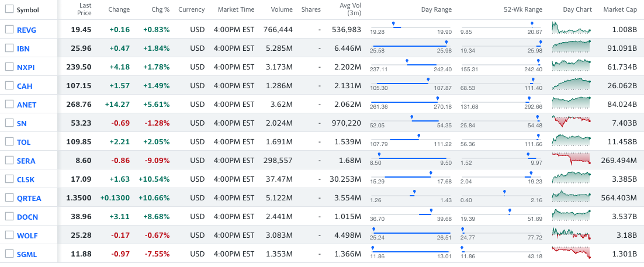The image size is (644, 267).
Task: Click the Day Range column header
Action: (x=436, y=9)
